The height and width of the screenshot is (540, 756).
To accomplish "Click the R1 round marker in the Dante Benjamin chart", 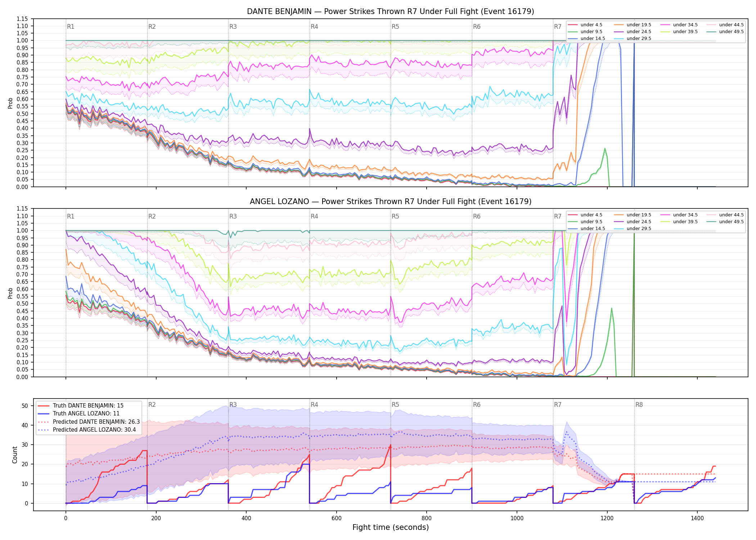I will pyautogui.click(x=71, y=27).
